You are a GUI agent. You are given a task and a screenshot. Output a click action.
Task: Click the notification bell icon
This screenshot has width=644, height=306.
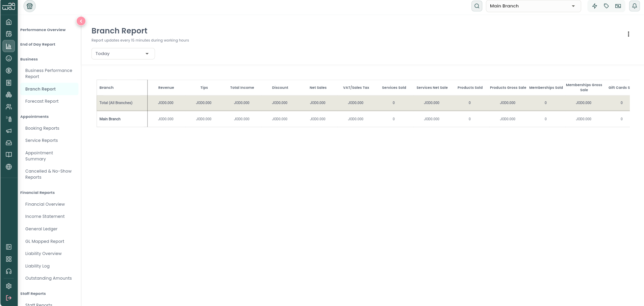click(635, 6)
